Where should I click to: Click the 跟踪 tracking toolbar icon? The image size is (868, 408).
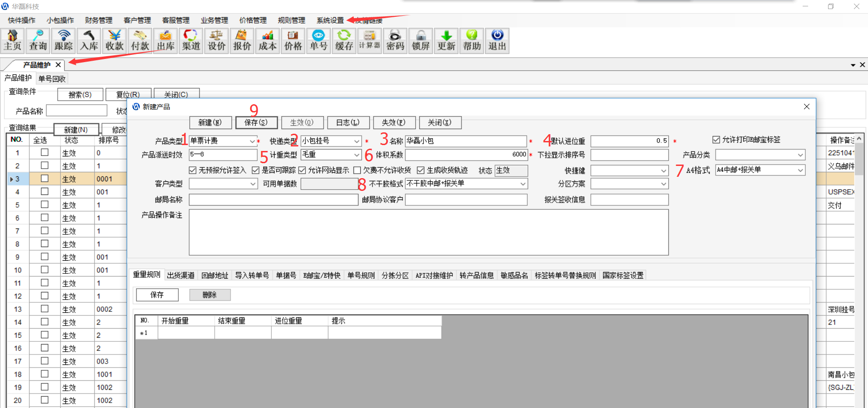coord(64,41)
